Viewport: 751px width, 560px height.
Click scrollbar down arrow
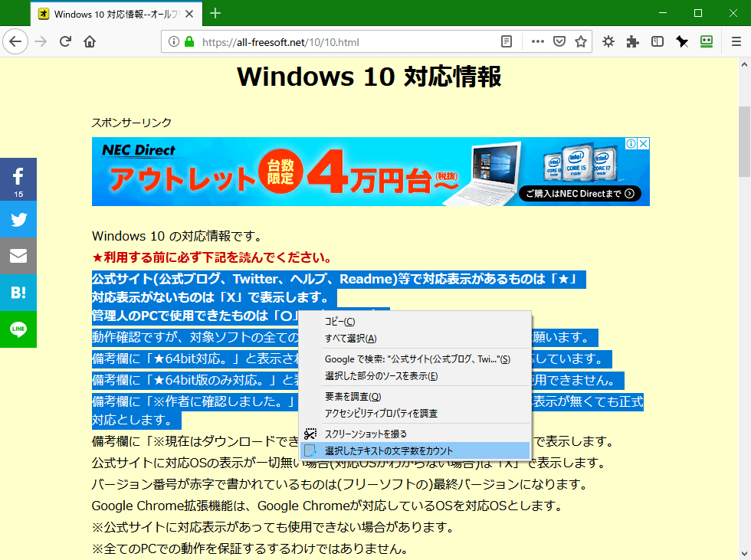click(744, 554)
